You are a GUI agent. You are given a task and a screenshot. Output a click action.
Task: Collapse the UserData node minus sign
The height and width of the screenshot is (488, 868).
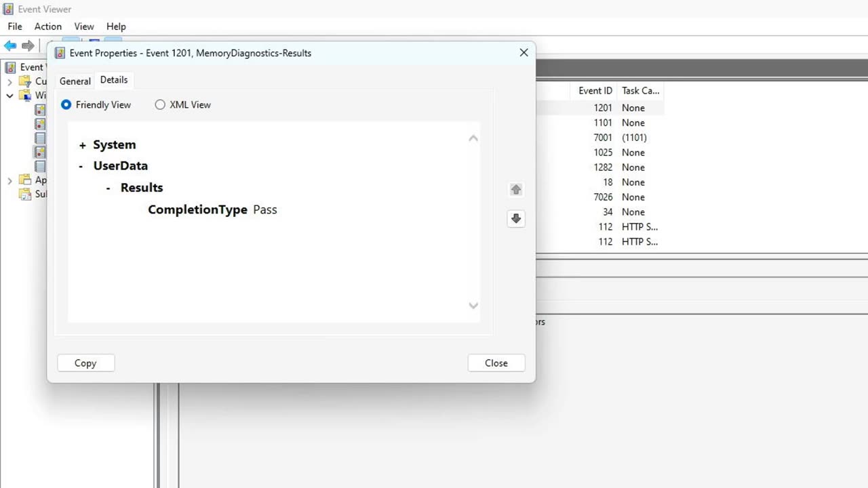coord(81,166)
